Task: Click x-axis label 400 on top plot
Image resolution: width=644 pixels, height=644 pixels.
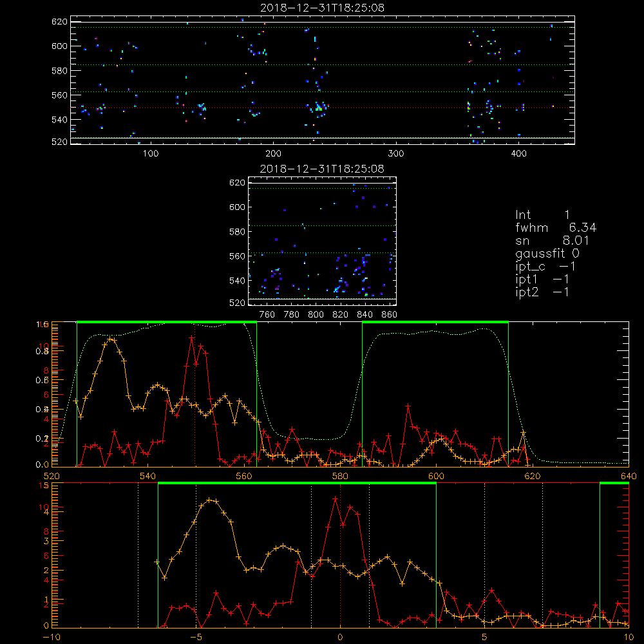Action: tap(518, 154)
